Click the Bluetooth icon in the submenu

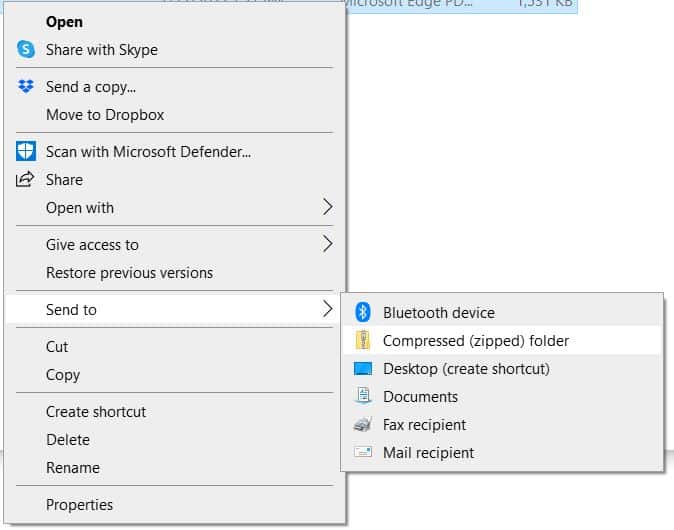(363, 312)
